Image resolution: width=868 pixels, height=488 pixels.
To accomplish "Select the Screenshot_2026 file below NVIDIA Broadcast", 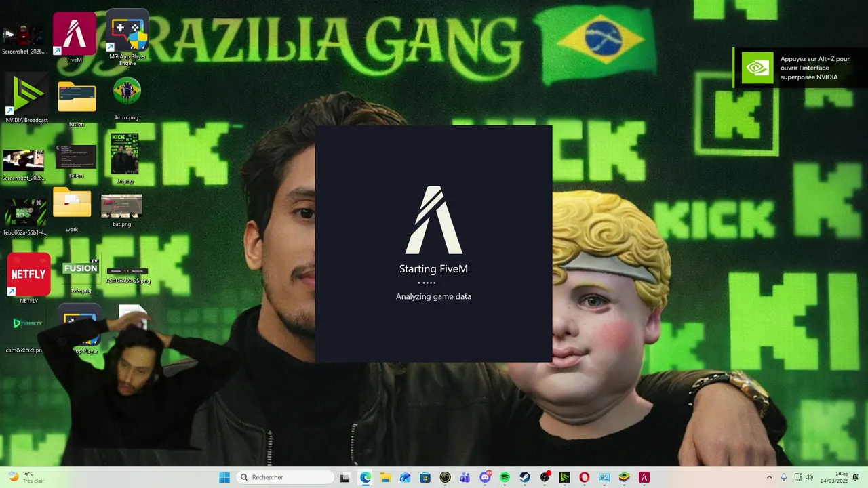I will (24, 165).
